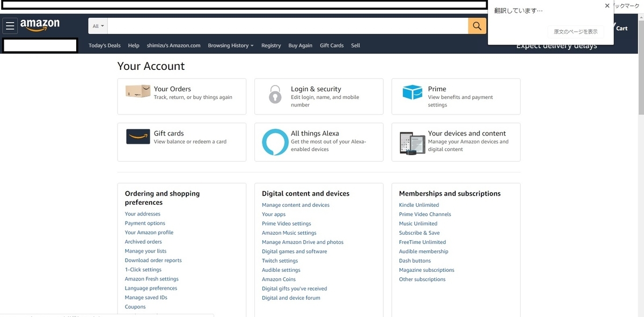The image size is (644, 317).
Task: Open Manage content and devices link
Action: (296, 205)
